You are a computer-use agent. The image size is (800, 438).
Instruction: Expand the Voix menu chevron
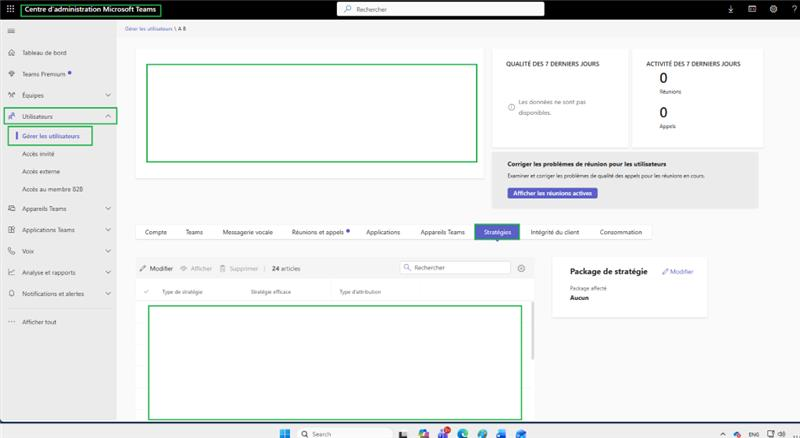(x=108, y=251)
